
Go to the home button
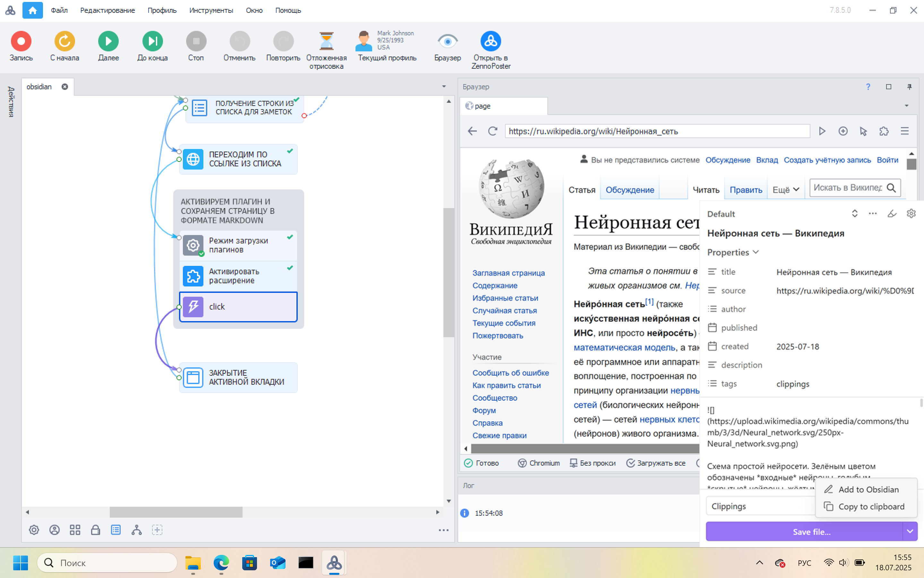[x=32, y=10]
